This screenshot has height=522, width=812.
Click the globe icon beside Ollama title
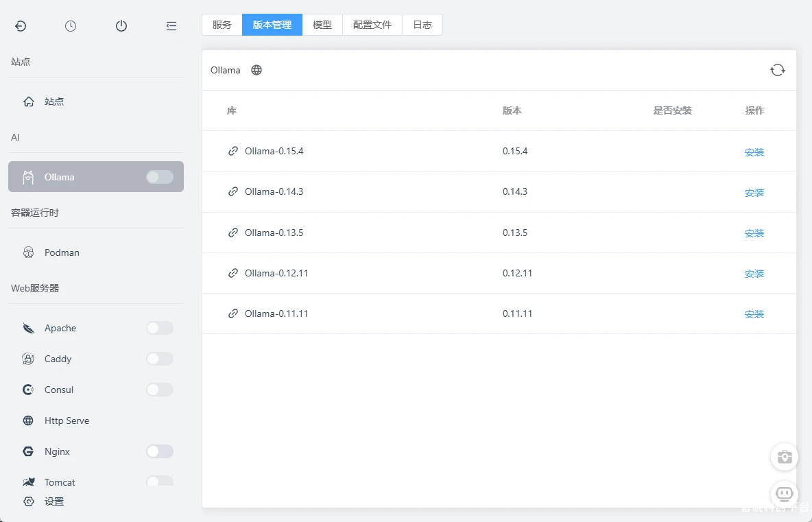(256, 70)
